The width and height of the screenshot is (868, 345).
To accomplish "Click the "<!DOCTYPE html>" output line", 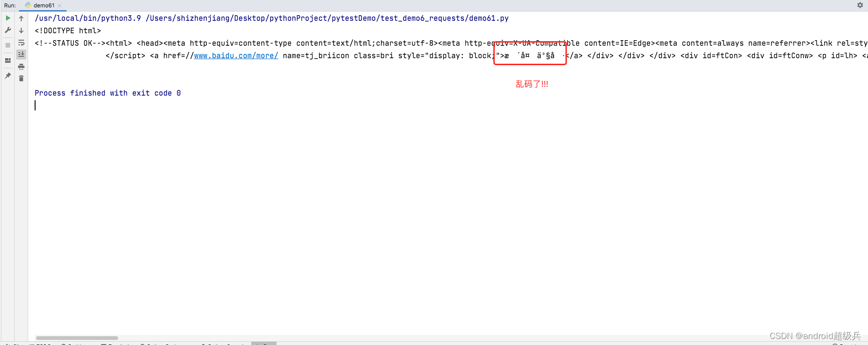I will click(x=68, y=30).
